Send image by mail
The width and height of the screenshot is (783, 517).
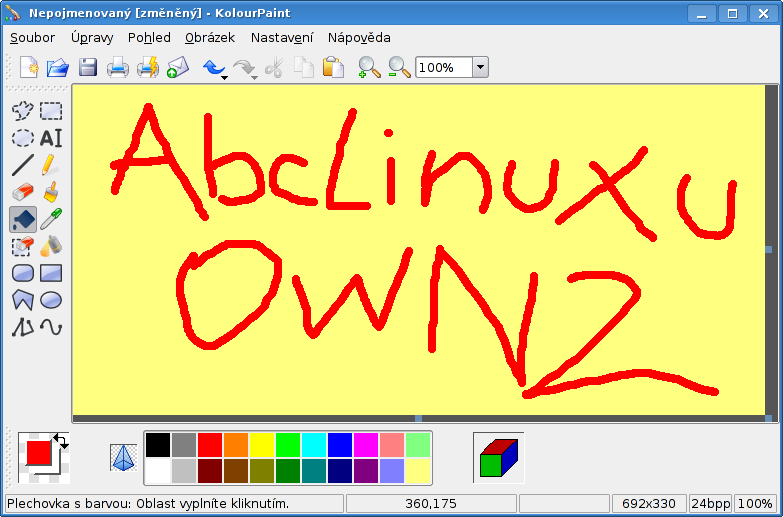coord(178,67)
